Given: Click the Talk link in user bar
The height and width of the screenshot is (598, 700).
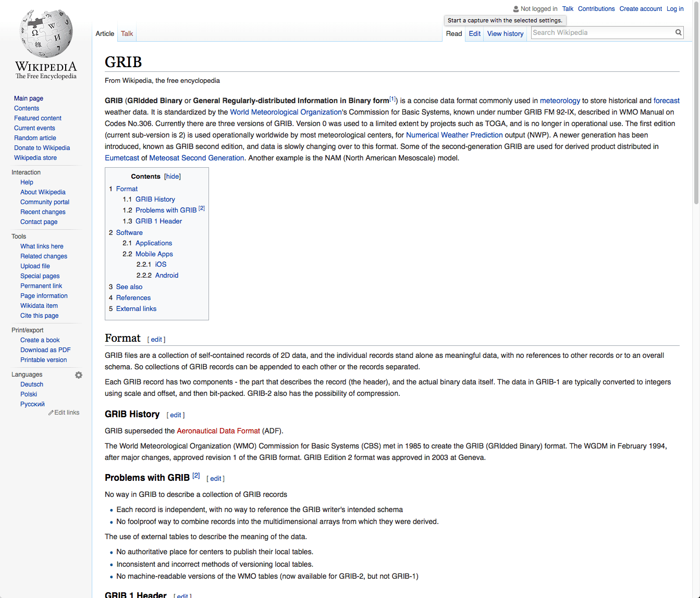Looking at the screenshot, I should 568,9.
